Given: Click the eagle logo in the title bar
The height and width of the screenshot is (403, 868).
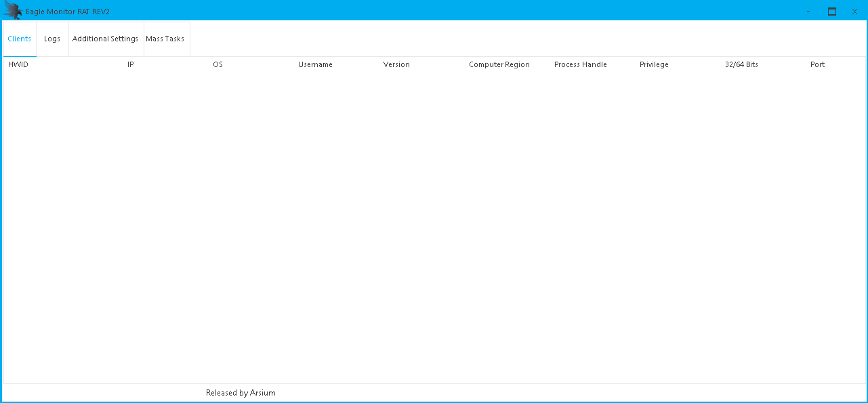Looking at the screenshot, I should click(x=13, y=11).
